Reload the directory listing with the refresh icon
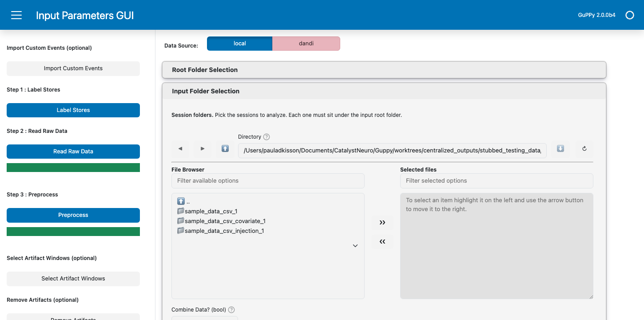 tap(584, 148)
